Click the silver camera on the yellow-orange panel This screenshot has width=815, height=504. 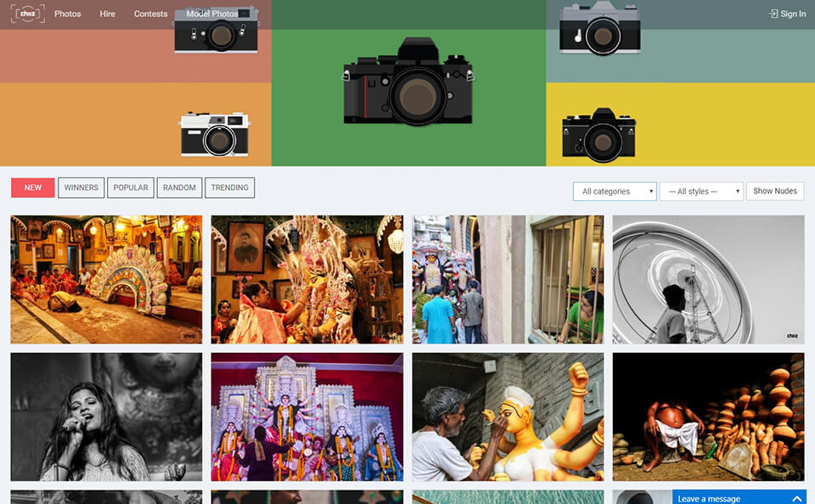(215, 134)
